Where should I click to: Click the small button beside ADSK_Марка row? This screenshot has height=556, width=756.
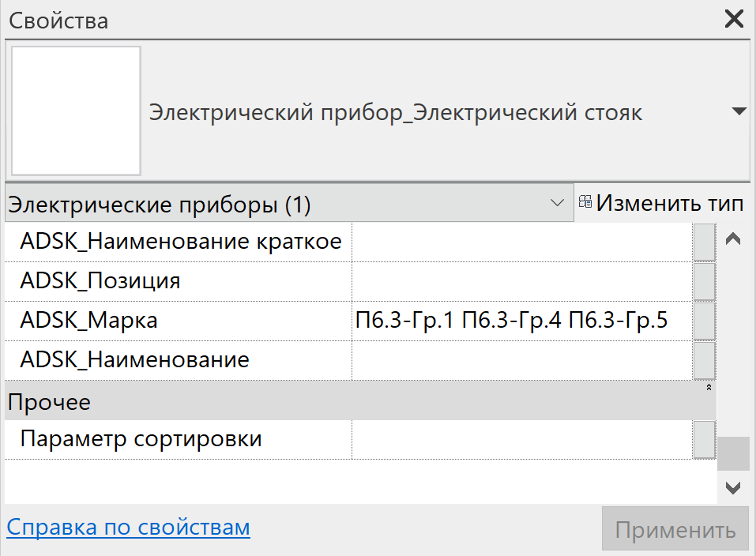click(705, 321)
